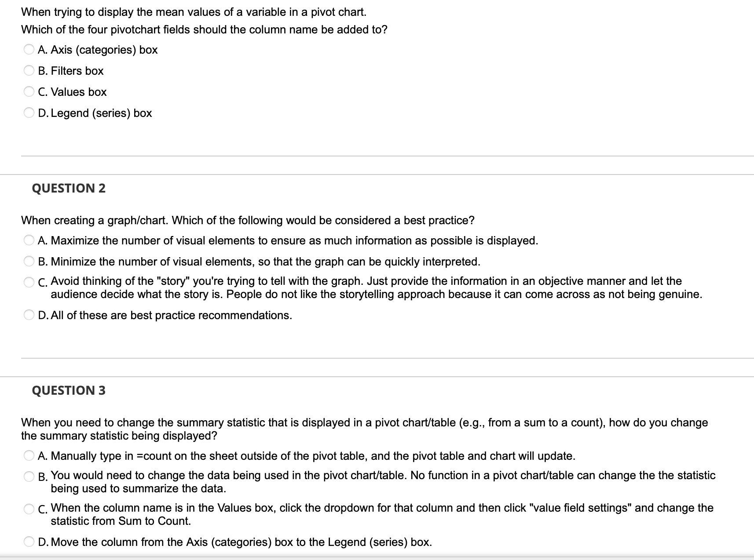Select answer D about moving column to Legend
754x560 pixels.
pos(29,542)
